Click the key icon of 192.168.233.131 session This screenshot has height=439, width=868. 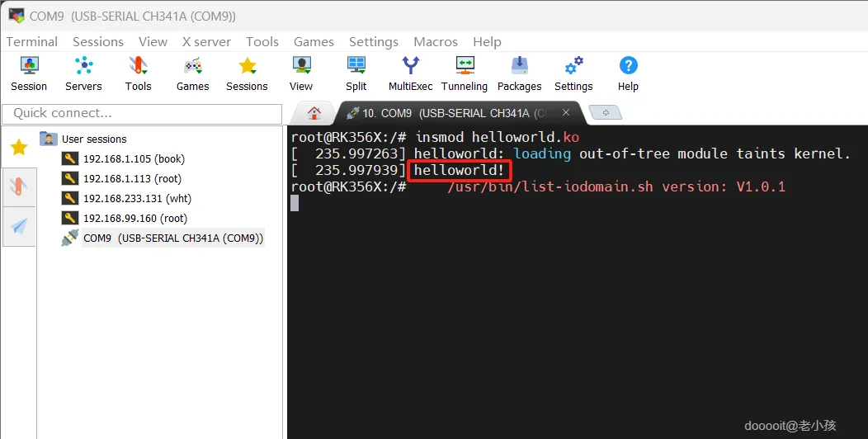70,198
